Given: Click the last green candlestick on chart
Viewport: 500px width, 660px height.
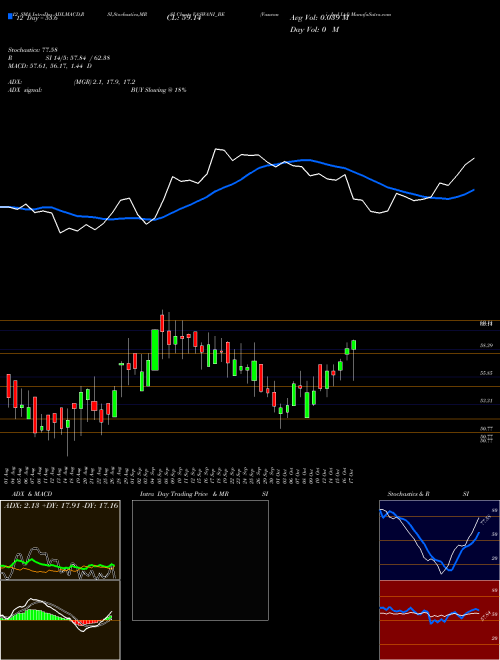Looking at the screenshot, I should [354, 345].
